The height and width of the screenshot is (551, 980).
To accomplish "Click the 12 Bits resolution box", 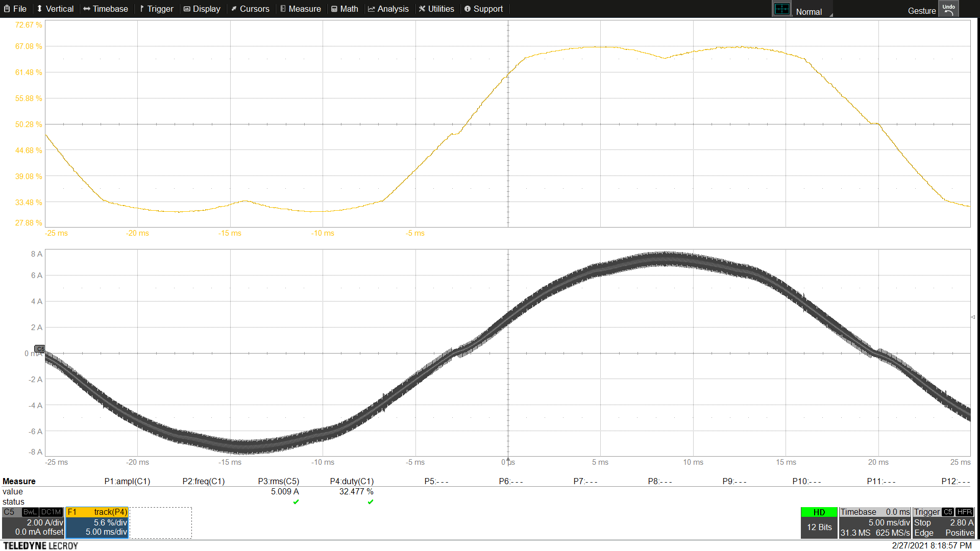I will (x=819, y=528).
